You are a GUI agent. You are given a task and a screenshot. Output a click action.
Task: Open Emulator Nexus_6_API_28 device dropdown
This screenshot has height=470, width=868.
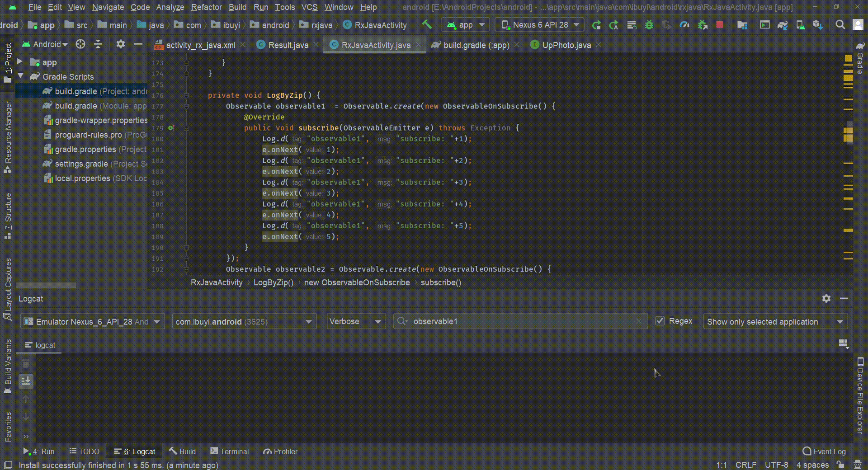tap(92, 321)
